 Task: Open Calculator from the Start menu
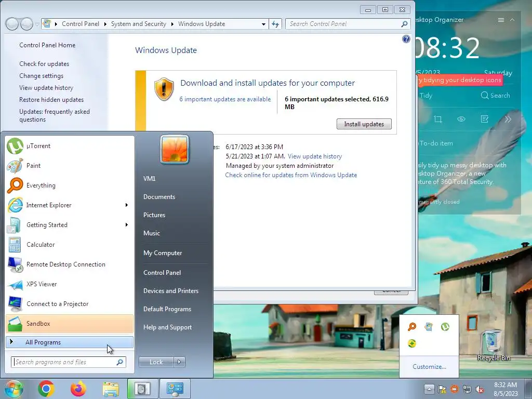70,244
